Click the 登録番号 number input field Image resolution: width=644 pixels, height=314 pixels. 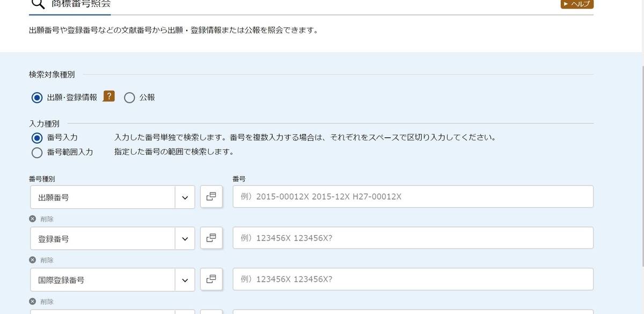(413, 238)
